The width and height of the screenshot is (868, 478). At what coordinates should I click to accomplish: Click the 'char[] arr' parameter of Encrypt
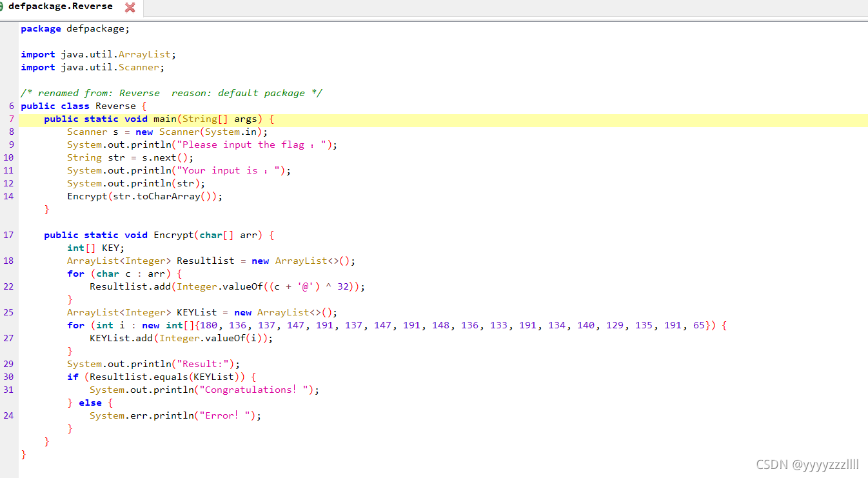click(x=228, y=235)
